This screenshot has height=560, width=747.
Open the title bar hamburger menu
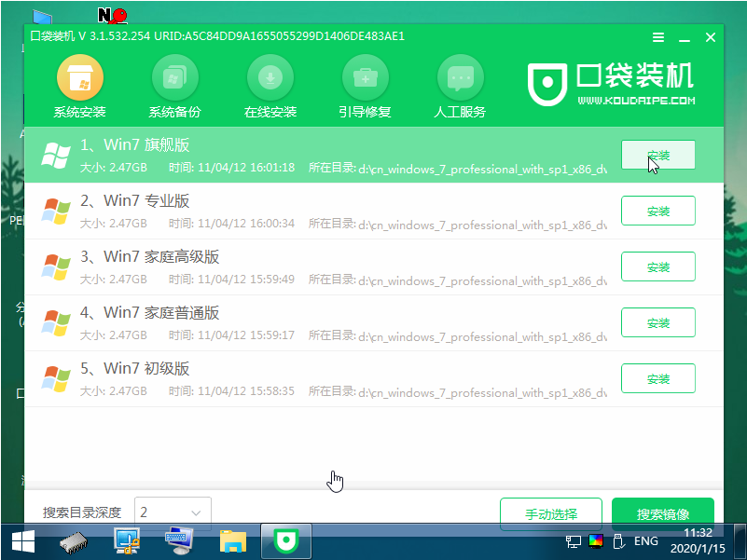point(658,37)
